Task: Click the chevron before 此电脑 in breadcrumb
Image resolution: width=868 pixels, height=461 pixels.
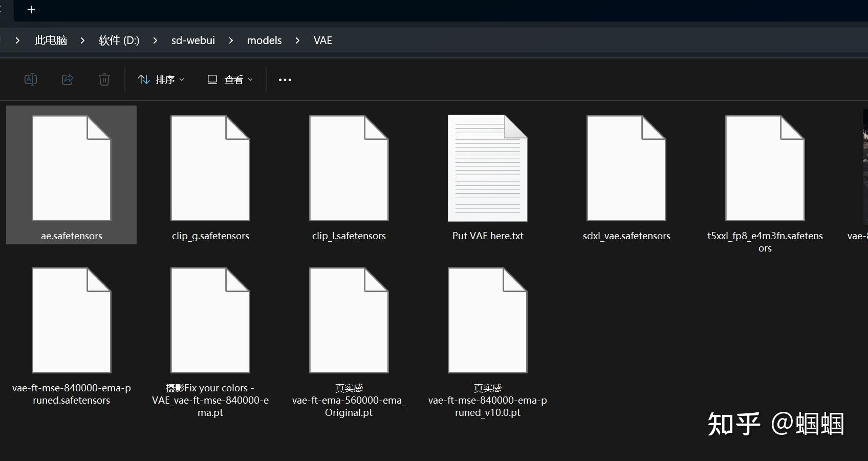Action: coord(17,40)
